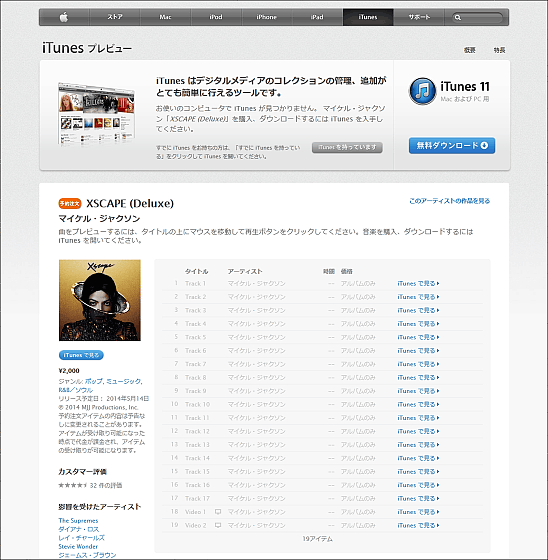Select the Track 8 title
This screenshot has height=560, width=548.
[x=195, y=378]
